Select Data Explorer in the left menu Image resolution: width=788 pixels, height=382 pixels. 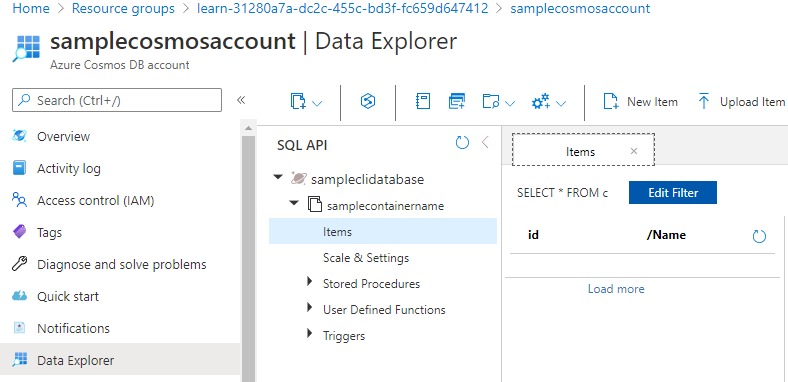[121, 360]
